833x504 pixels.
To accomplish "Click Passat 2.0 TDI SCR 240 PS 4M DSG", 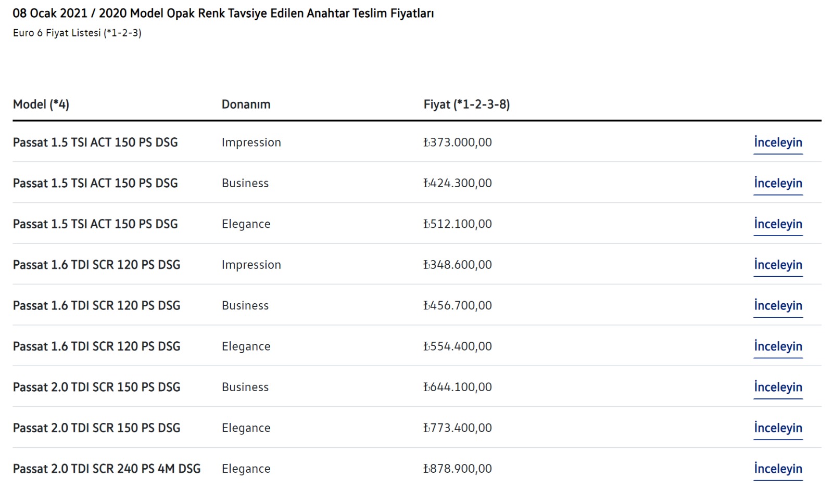I will coord(107,469).
